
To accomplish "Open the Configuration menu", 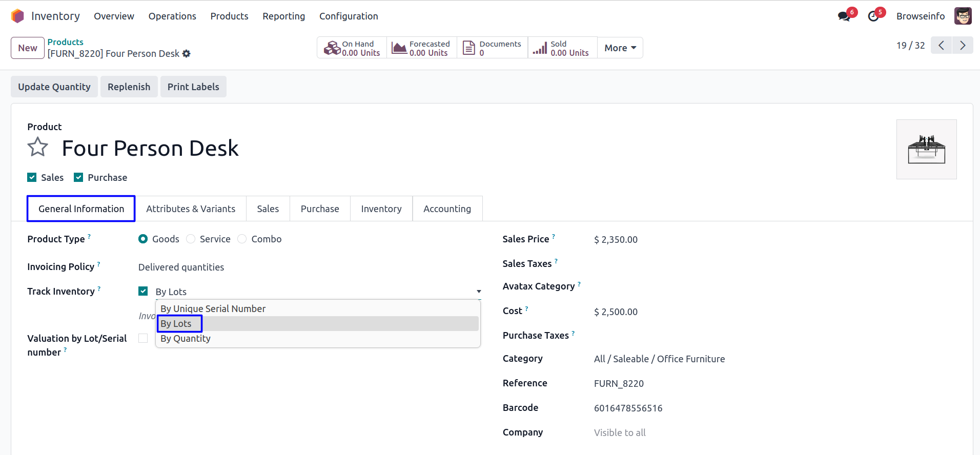I will (349, 16).
